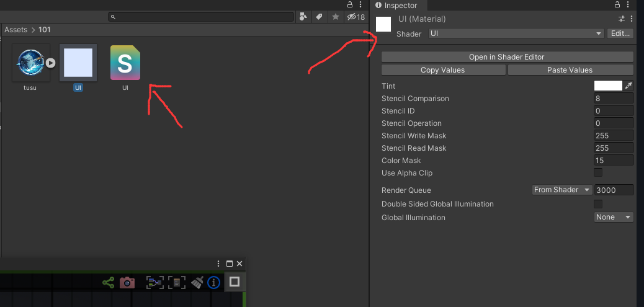The width and height of the screenshot is (644, 307).
Task: Open the Inspector panel three-dot menu
Action: click(628, 4)
